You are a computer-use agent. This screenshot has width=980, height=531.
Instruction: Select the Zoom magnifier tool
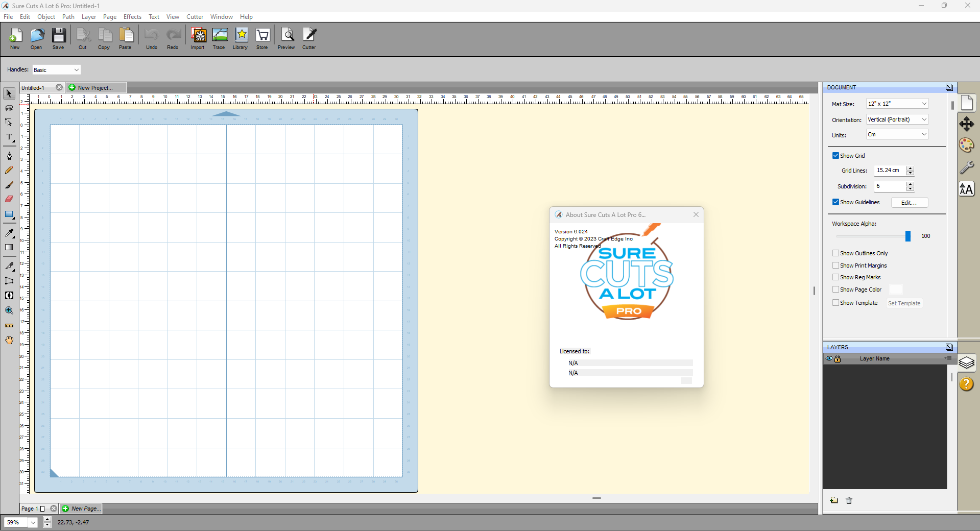coord(9,310)
